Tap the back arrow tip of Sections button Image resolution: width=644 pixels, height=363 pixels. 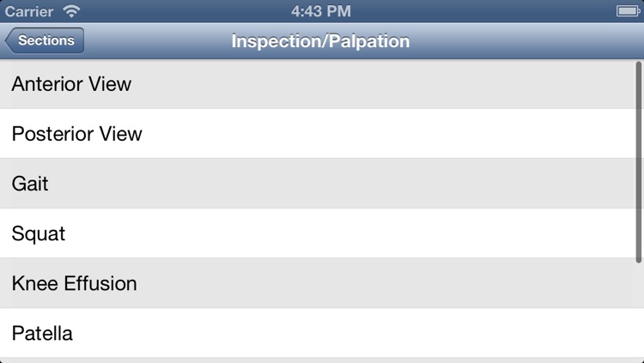pos(9,40)
